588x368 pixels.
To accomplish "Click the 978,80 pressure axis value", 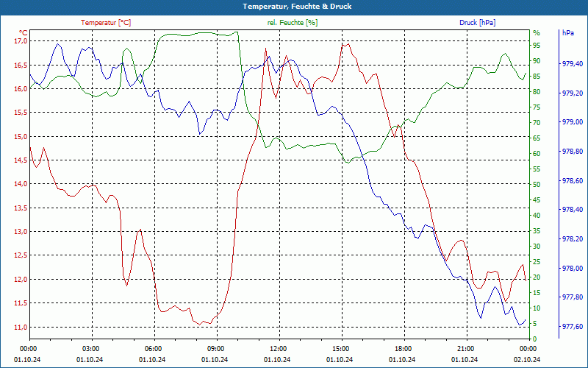I will (573, 152).
